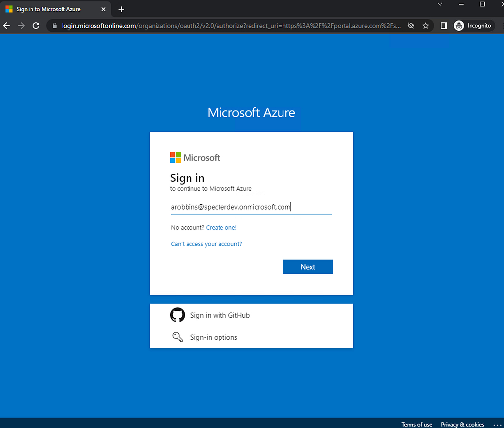This screenshot has width=504, height=428.
Task: Maximize the browser window
Action: pyautogui.click(x=482, y=4)
